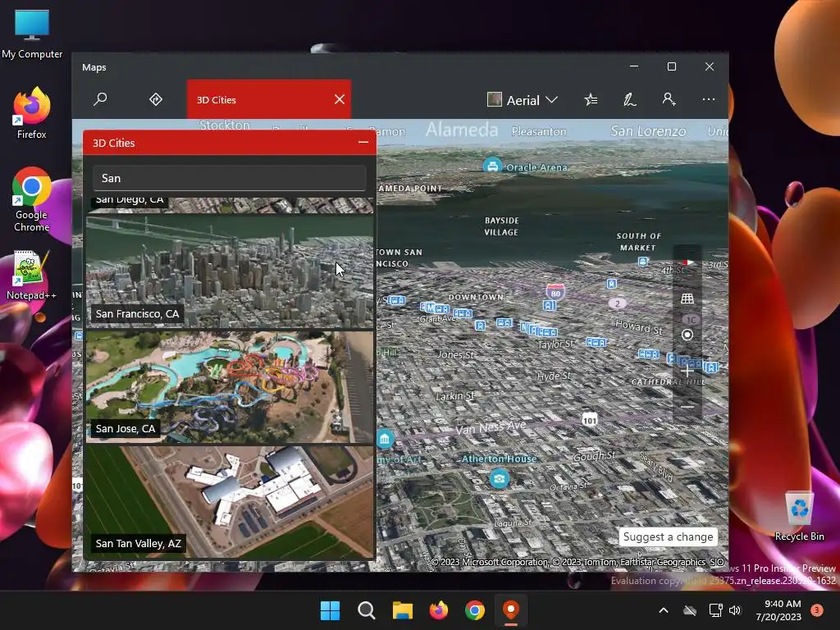Open the See more three-dots menu
The height and width of the screenshot is (630, 840).
click(x=708, y=99)
